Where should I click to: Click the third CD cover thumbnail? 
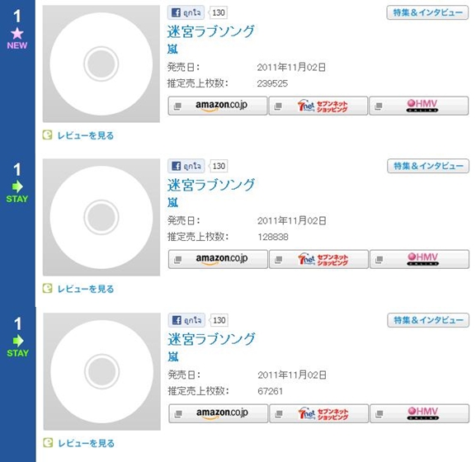click(x=102, y=371)
